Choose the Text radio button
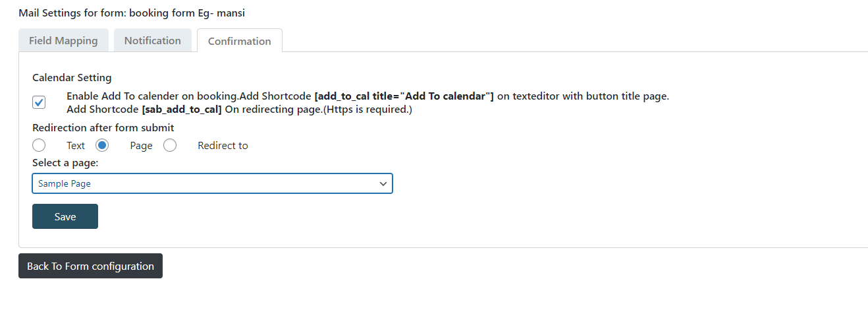This screenshot has height=312, width=868. (x=39, y=145)
